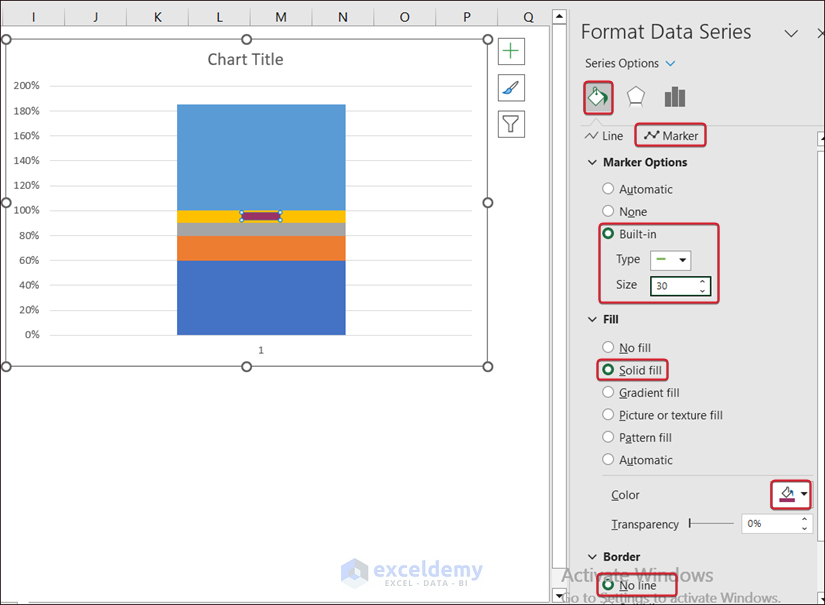Select column I header
Screen dimensions: 825x605
click(34, 17)
